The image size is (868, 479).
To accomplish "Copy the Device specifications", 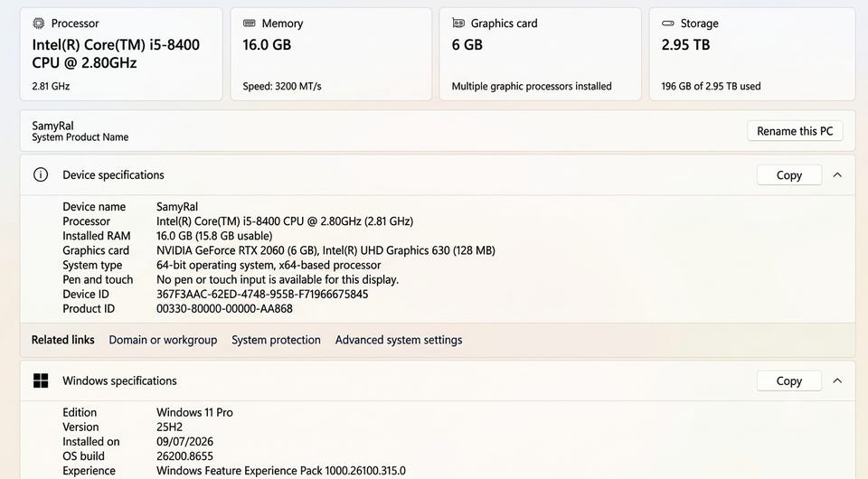I will coord(788,175).
